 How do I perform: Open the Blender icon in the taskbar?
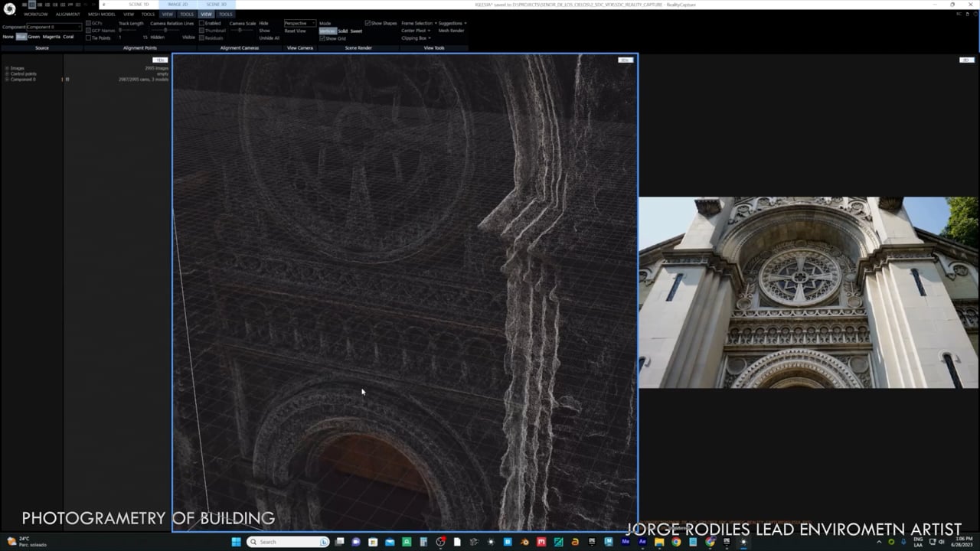pyautogui.click(x=525, y=542)
